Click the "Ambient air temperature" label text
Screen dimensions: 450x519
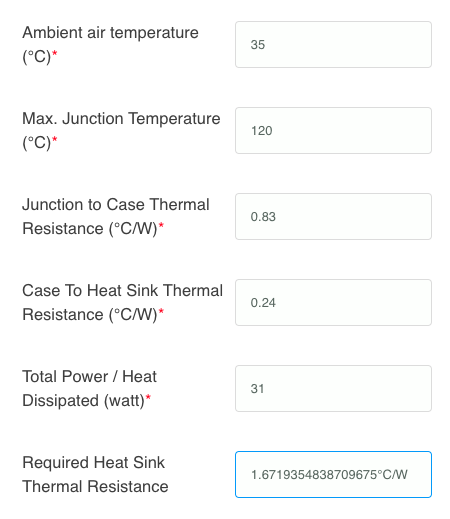tap(110, 33)
